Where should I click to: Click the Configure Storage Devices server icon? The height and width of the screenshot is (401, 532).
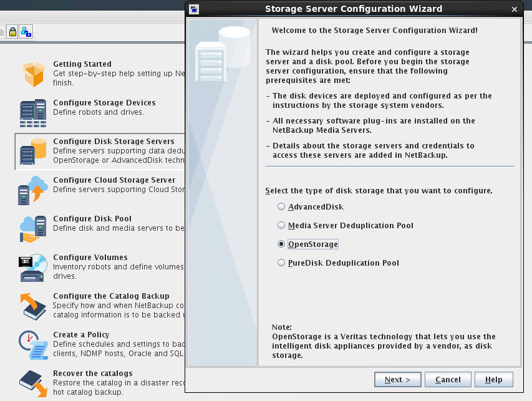point(33,113)
